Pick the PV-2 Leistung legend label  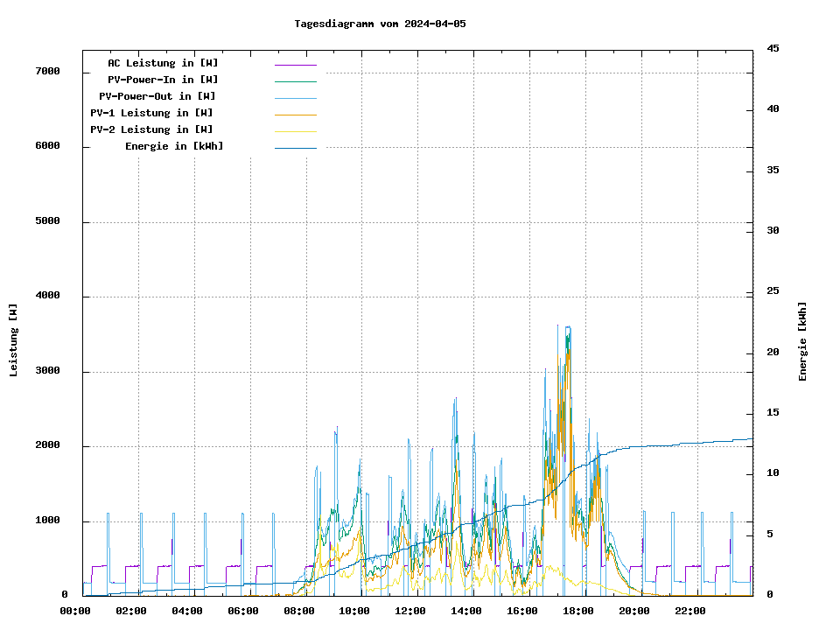pos(151,129)
